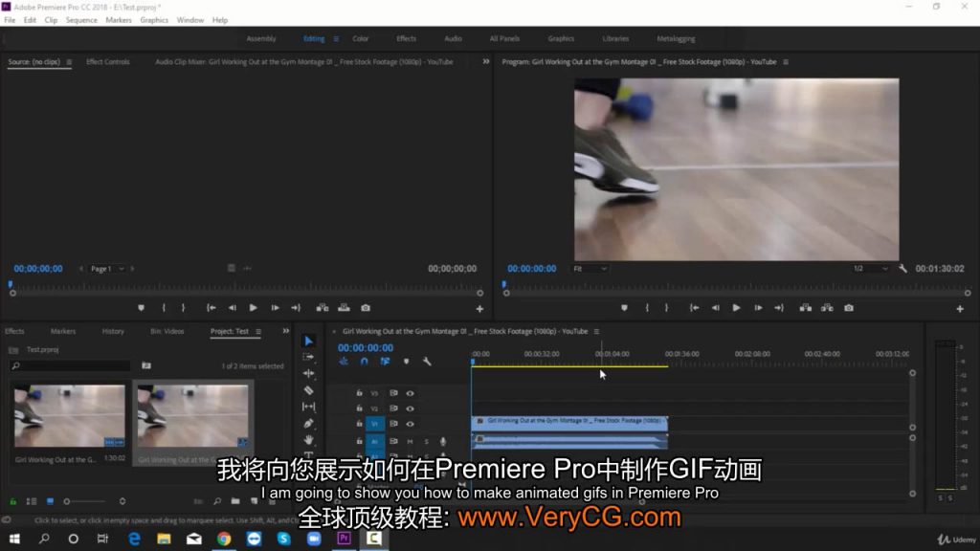Select first Girl Working Out clip thumbnail

tap(69, 415)
